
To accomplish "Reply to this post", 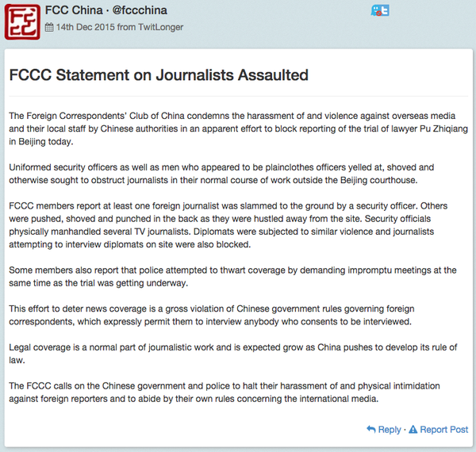I will point(389,429).
